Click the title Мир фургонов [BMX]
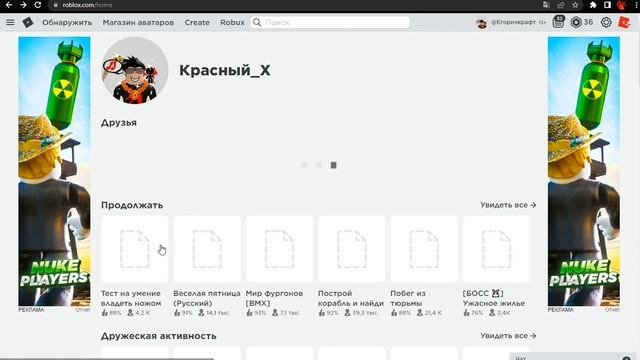 click(274, 298)
